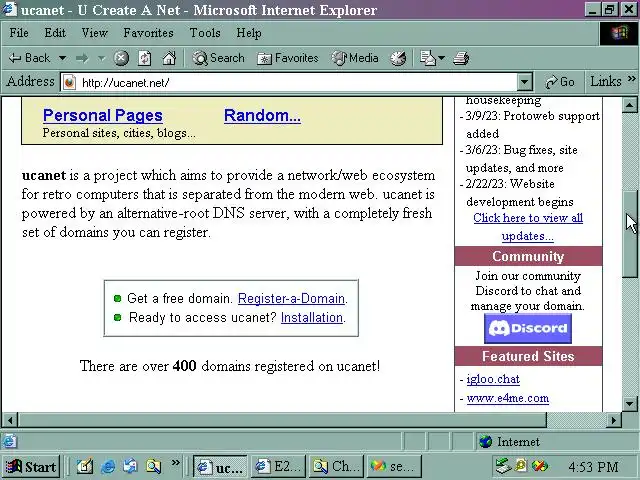
Task: Expand the Address bar dropdown list
Action: 524,82
